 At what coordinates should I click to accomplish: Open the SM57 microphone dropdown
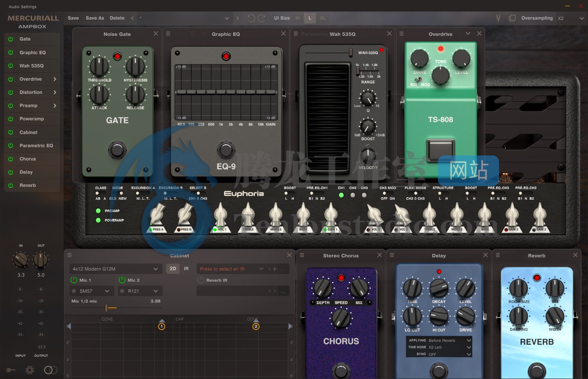(x=91, y=291)
